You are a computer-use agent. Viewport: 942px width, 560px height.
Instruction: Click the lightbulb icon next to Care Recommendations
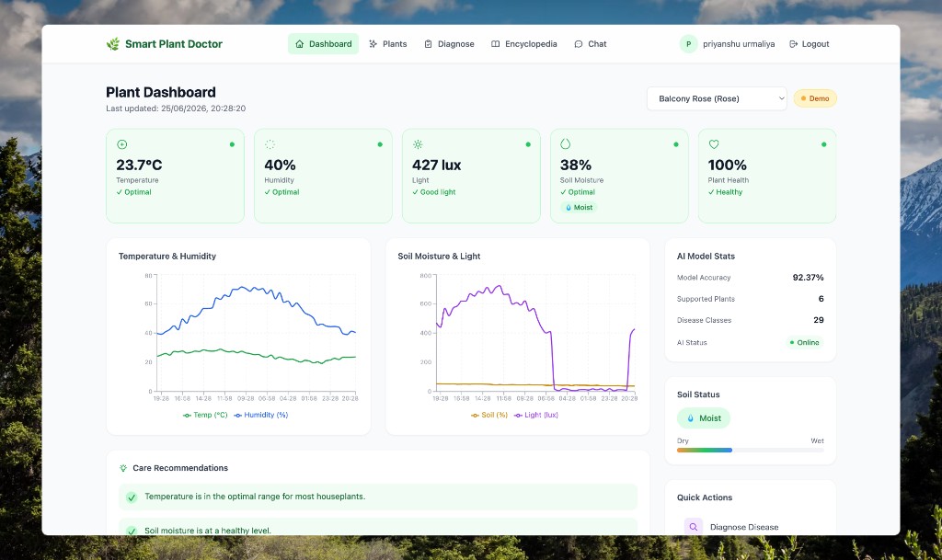pos(123,468)
